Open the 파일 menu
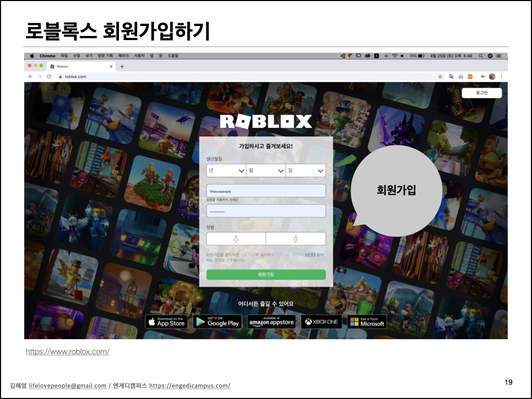The image size is (532, 399). (64, 56)
